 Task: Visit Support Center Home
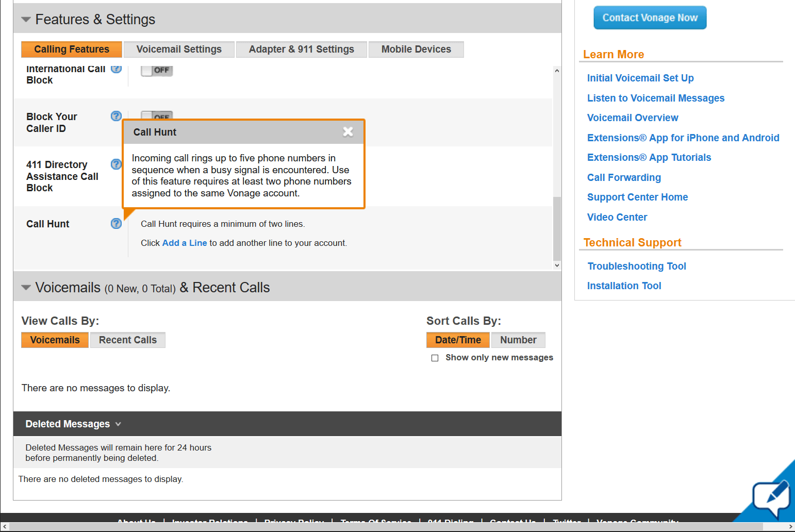click(x=637, y=197)
